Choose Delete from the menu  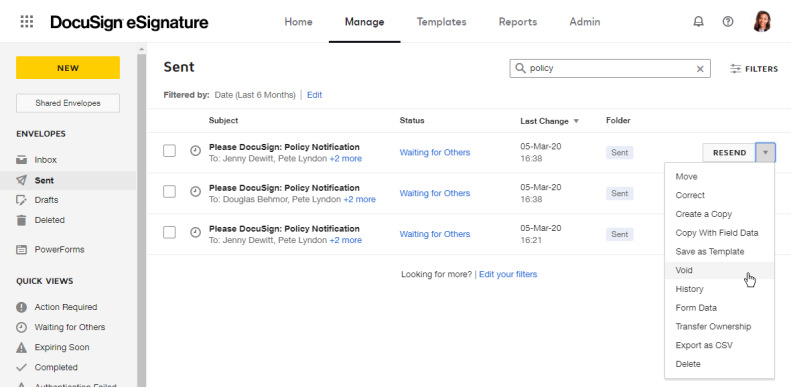tap(719, 364)
